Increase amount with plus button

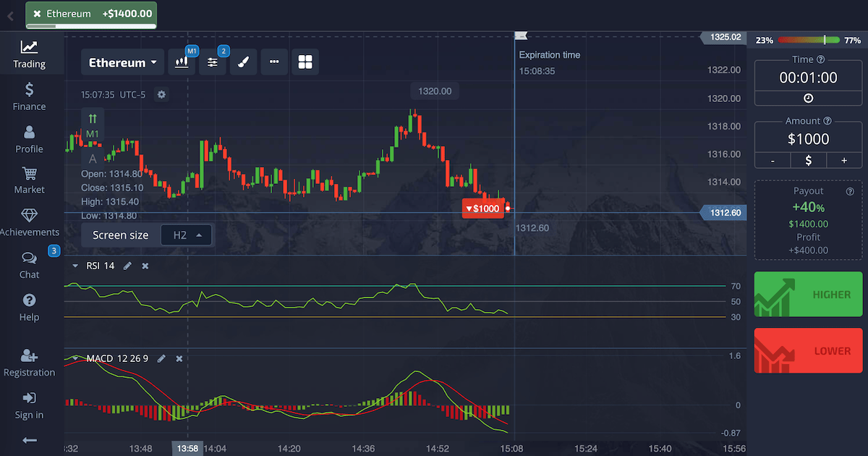844,161
